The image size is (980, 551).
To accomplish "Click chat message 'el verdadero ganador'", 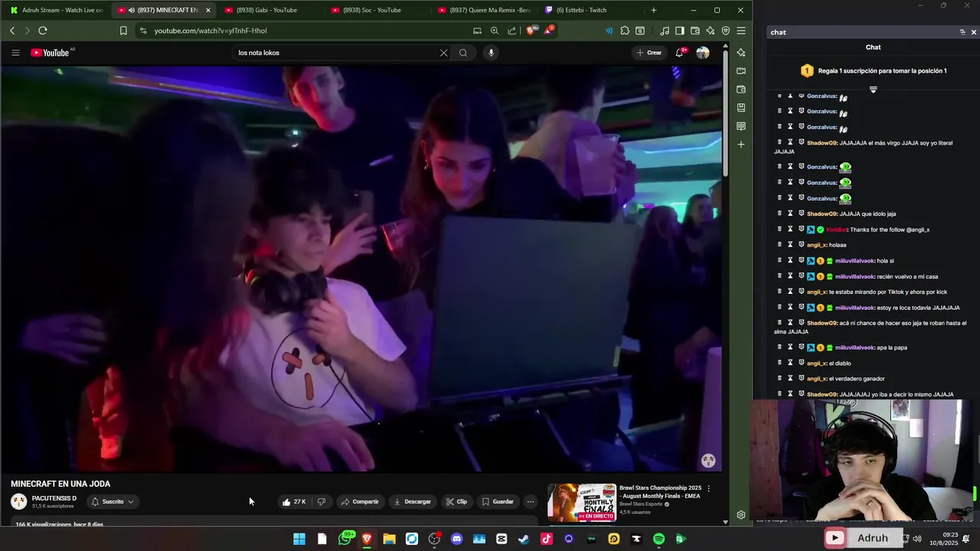I will [x=857, y=379].
